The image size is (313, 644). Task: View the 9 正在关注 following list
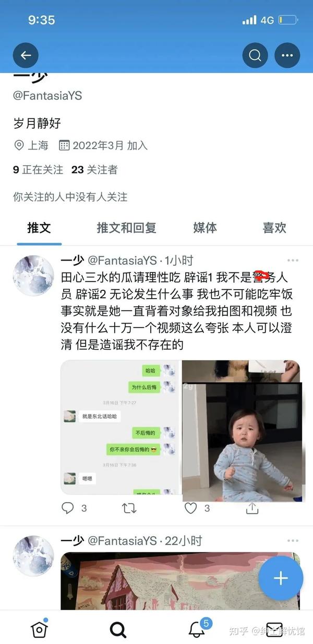[x=38, y=169]
